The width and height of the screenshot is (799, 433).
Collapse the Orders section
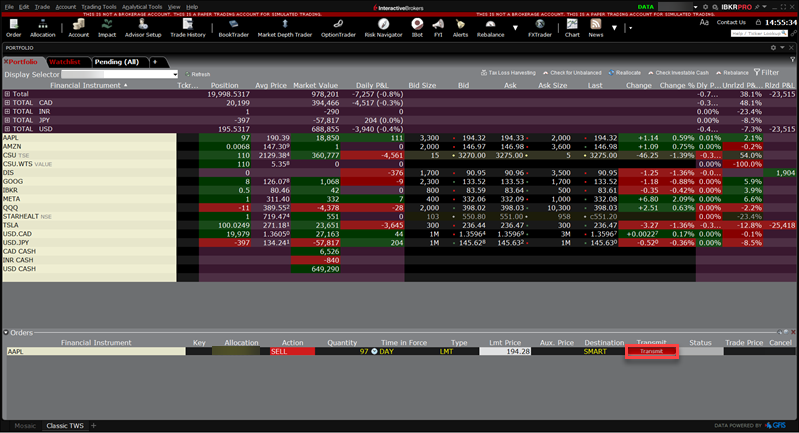pos(6,333)
